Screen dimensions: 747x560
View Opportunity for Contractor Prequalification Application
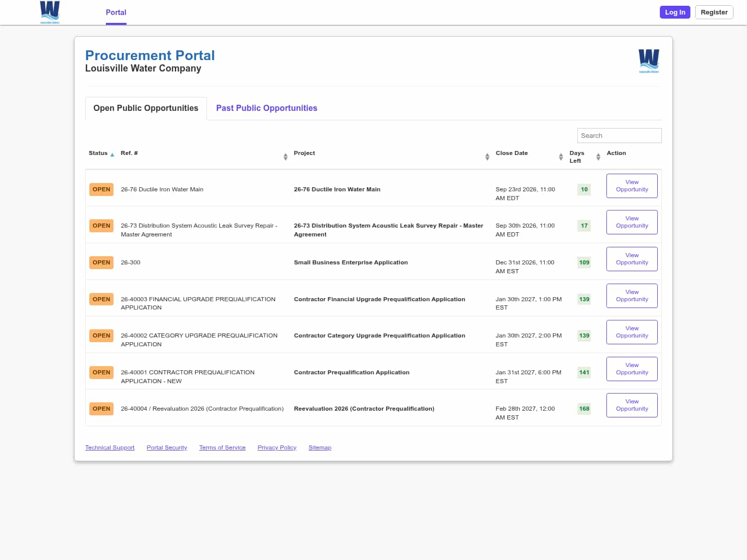(x=632, y=369)
